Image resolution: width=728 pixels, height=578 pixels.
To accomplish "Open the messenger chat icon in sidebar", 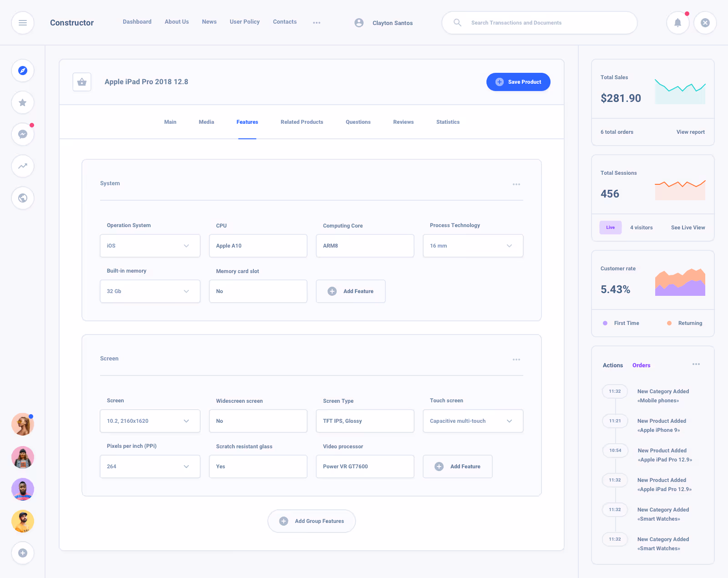I will pos(23,134).
